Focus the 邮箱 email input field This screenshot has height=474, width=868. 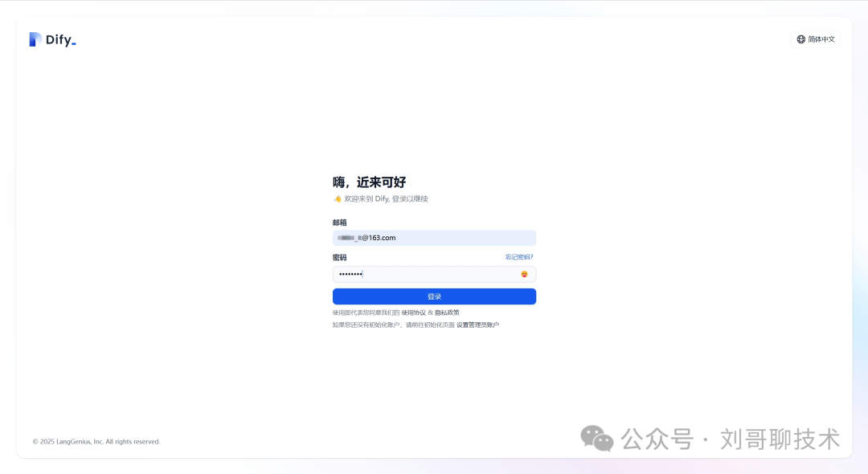point(434,238)
